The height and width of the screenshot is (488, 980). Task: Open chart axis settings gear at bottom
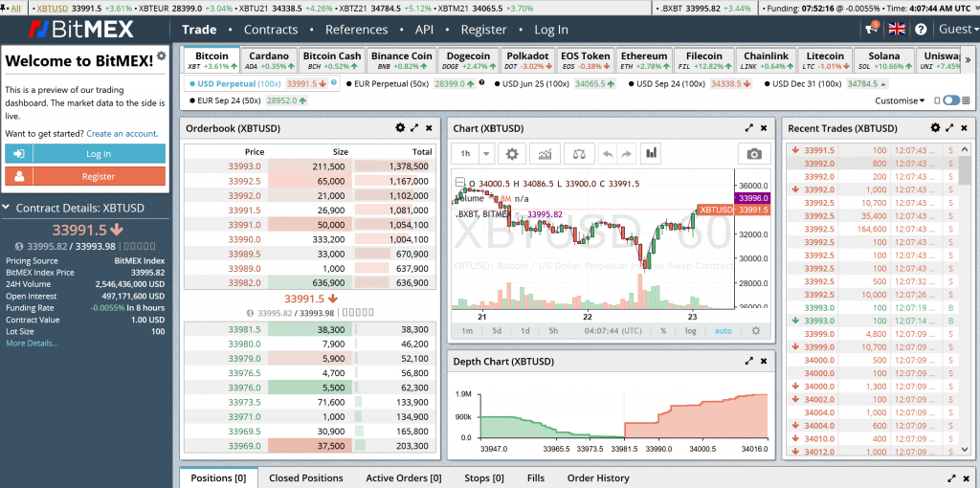(756, 330)
